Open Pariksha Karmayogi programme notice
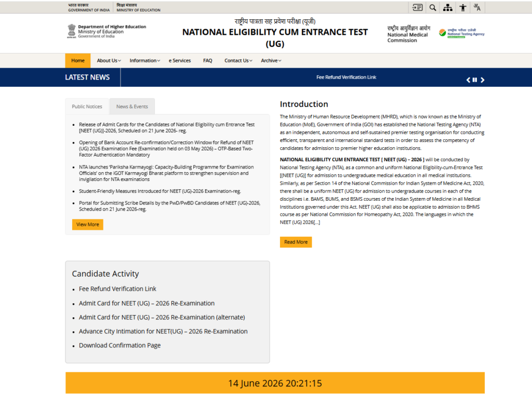This screenshot has height=401, width=532. [x=166, y=173]
